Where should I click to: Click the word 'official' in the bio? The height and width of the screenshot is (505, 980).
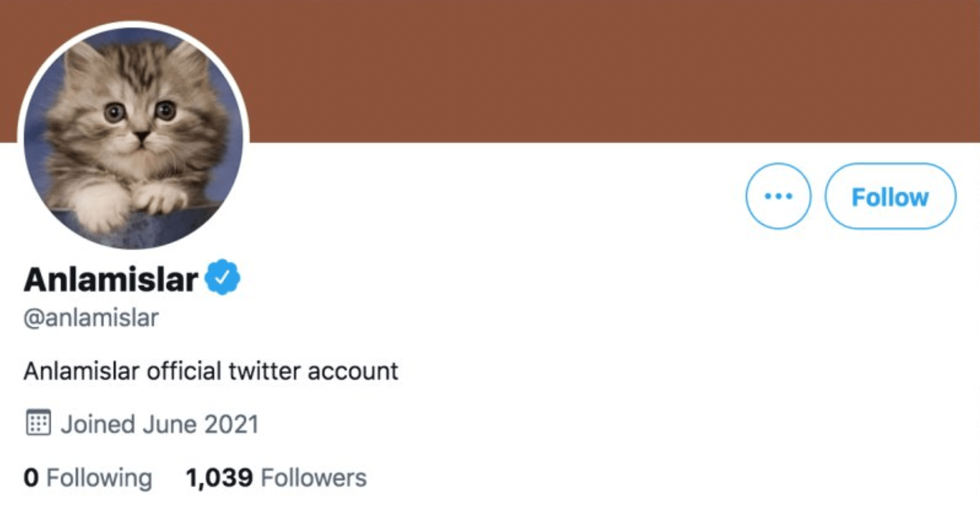(x=183, y=371)
